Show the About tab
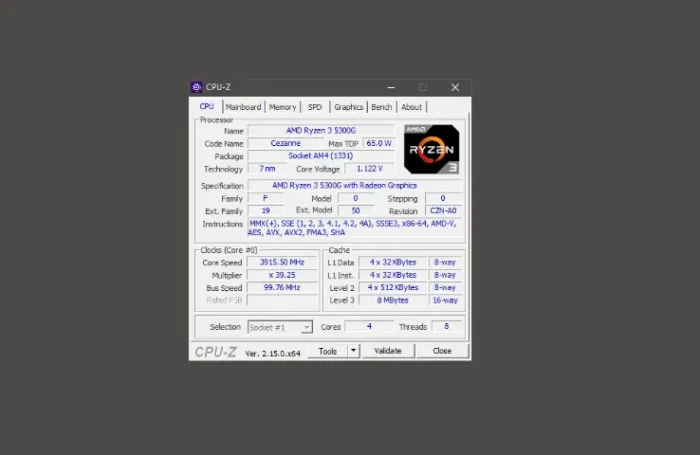This screenshot has height=455, width=700. pyautogui.click(x=411, y=107)
